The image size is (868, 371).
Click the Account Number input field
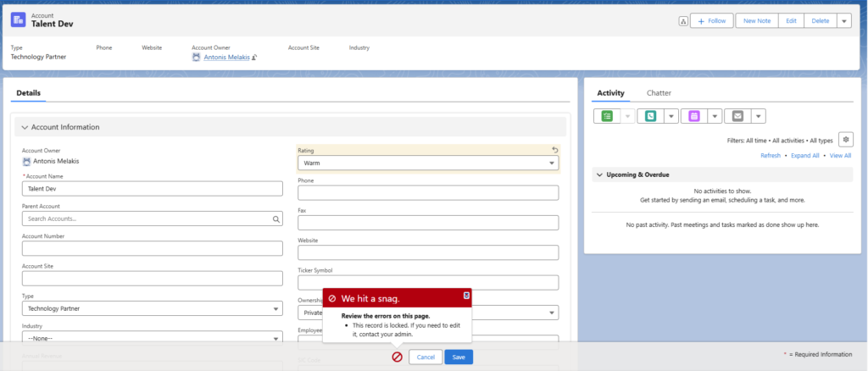153,249
